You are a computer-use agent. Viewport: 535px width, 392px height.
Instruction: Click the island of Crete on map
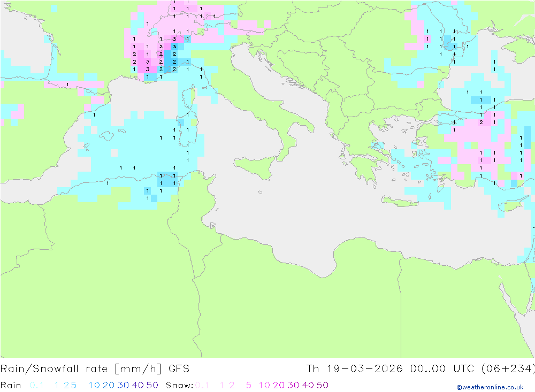tap(399, 202)
